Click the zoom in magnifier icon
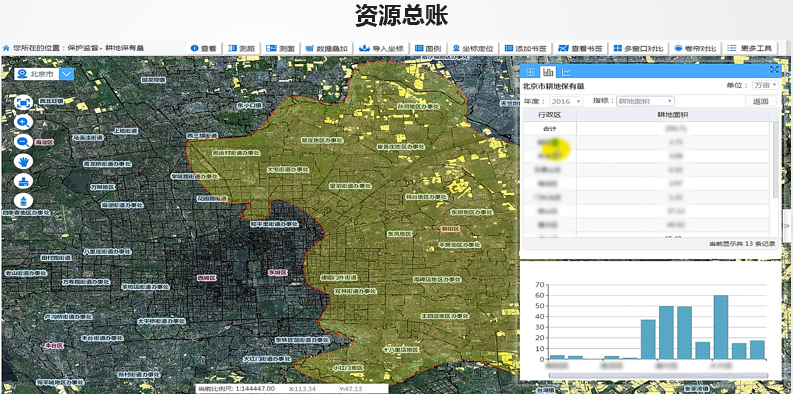Image resolution: width=793 pixels, height=394 pixels. (x=23, y=122)
